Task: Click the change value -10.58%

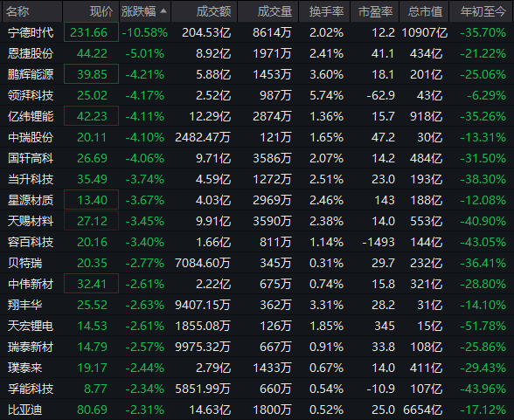Action: [144, 32]
